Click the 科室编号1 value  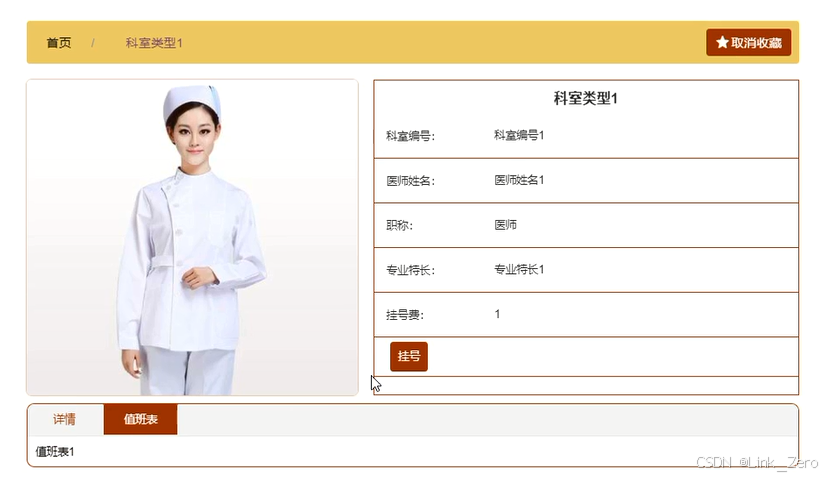(519, 135)
